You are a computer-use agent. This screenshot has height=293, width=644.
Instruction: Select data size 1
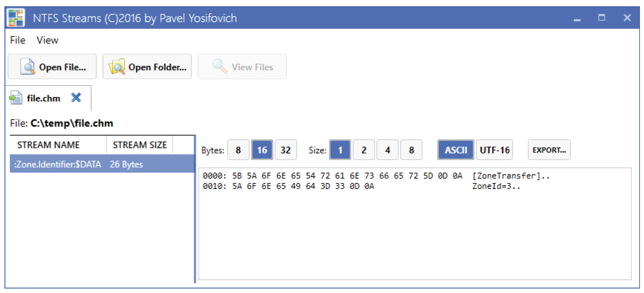click(340, 150)
